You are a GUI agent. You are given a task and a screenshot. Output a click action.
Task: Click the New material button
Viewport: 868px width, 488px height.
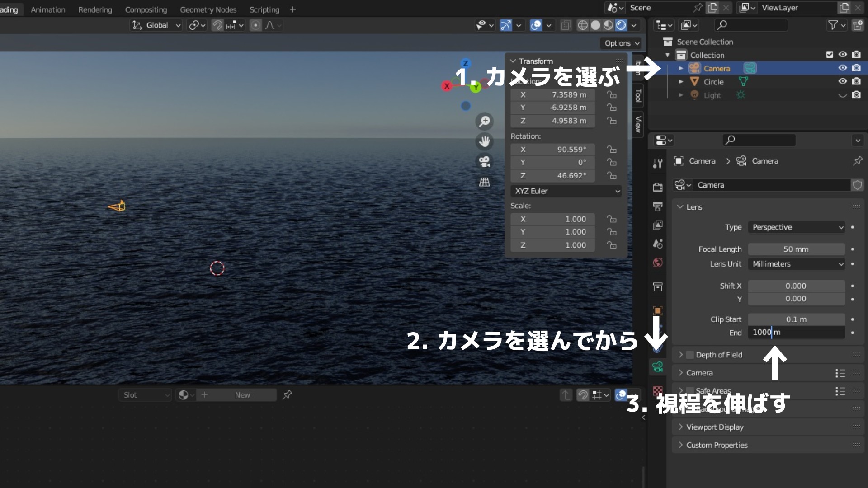(242, 395)
